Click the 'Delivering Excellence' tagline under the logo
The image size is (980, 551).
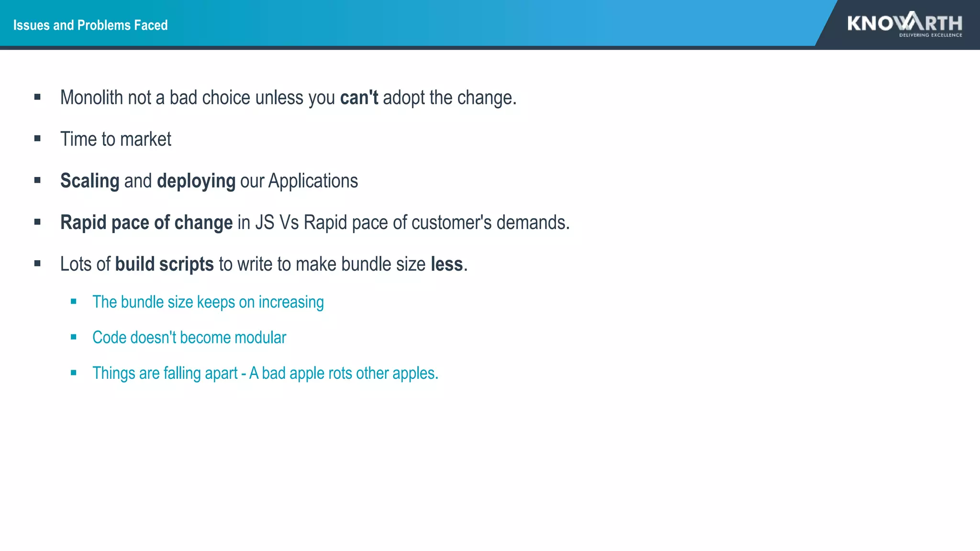[x=930, y=35]
